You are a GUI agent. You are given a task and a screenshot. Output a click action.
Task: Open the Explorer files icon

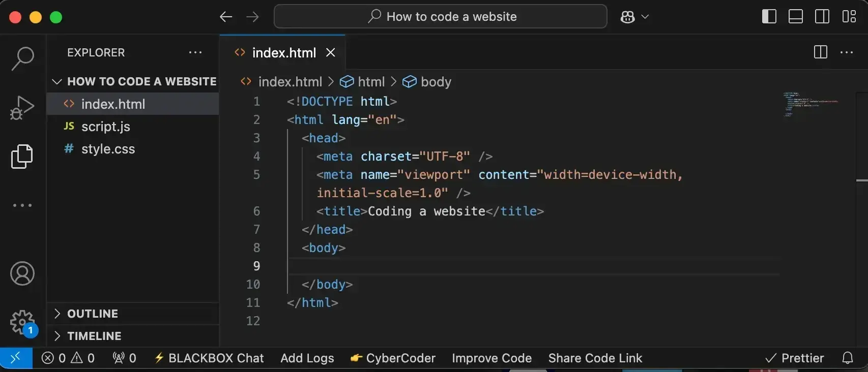pyautogui.click(x=22, y=156)
